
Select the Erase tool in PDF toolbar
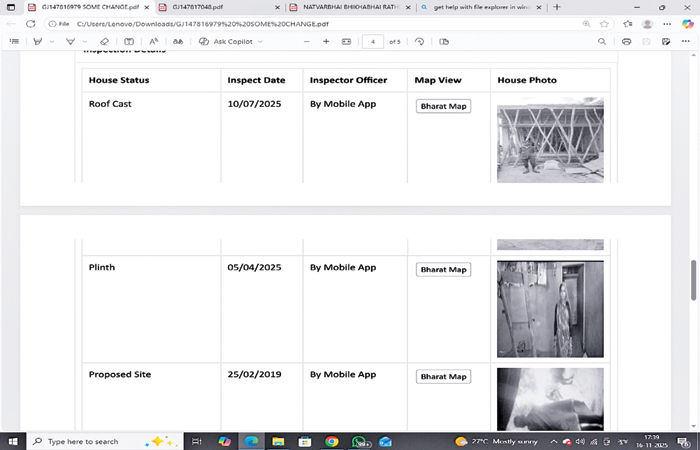[103, 42]
